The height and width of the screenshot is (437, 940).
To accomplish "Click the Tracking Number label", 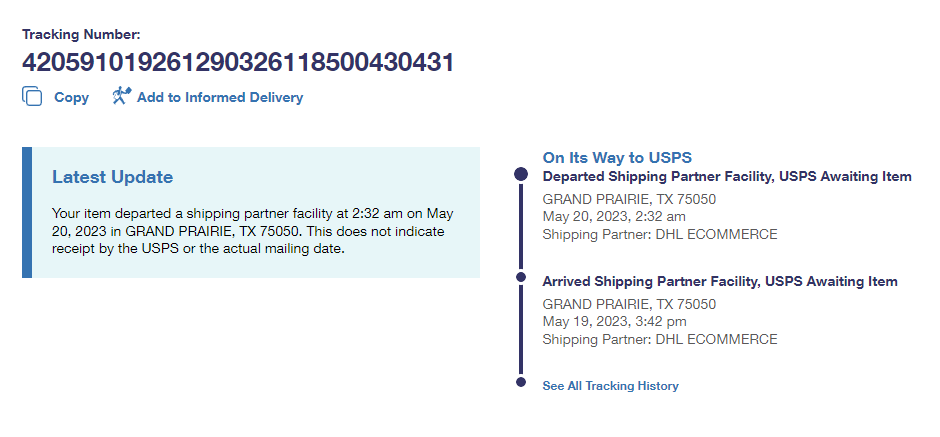I will point(81,34).
